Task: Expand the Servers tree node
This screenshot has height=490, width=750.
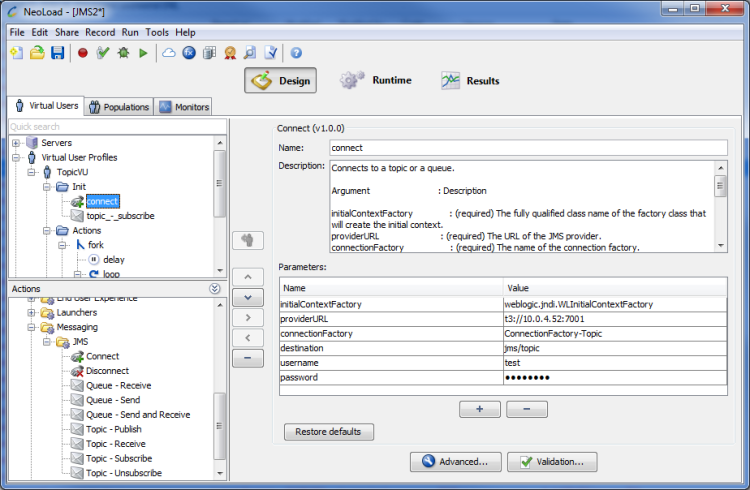Action: click(x=16, y=143)
